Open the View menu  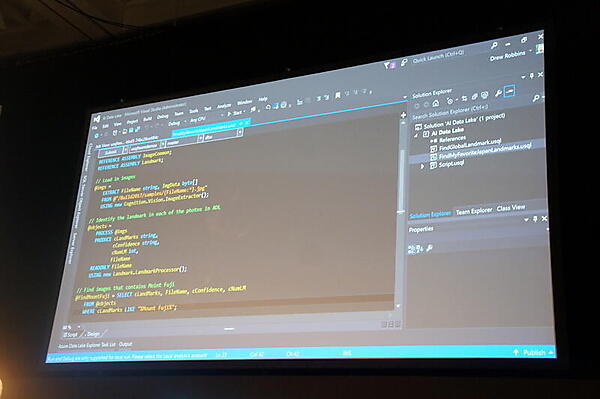117,124
